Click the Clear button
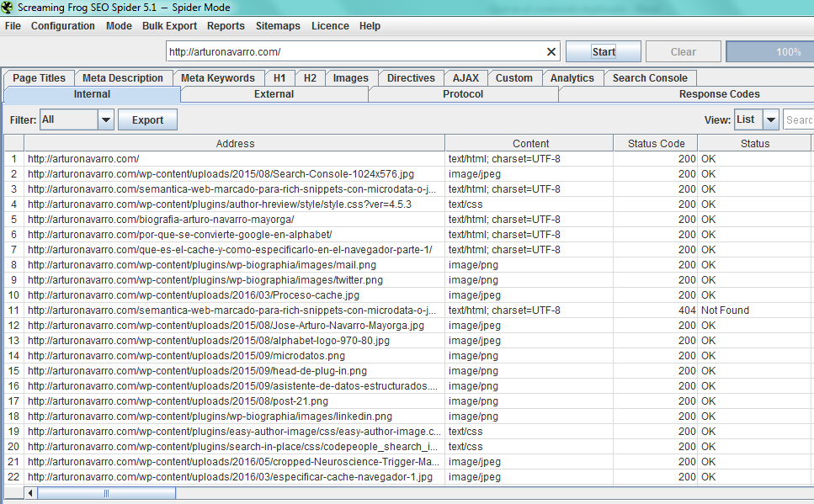The width and height of the screenshot is (814, 504). pos(684,52)
